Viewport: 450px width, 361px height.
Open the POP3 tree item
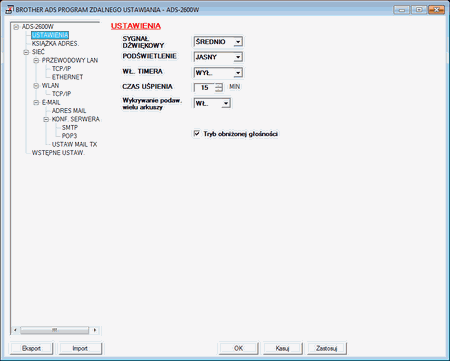69,136
